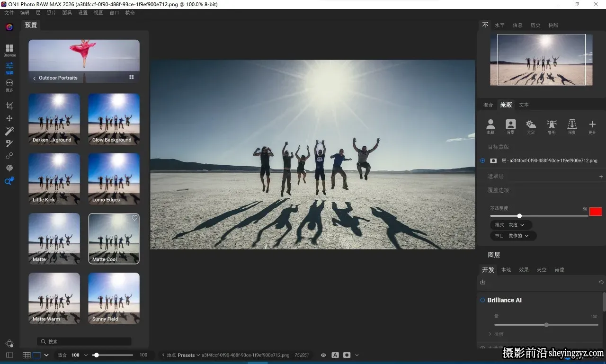Image resolution: width=606 pixels, height=364 pixels.
Task: Open the 节目 dropdown
Action: coord(513,235)
